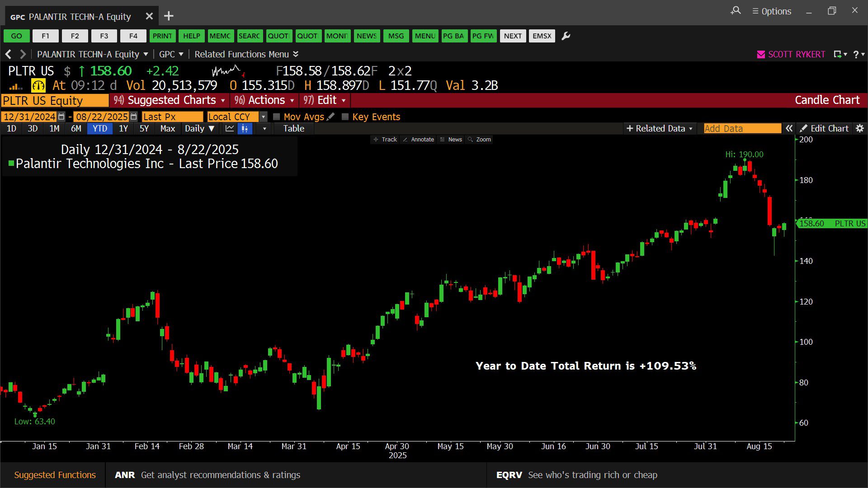
Task: Click the Track crosshair tool
Action: tap(385, 140)
